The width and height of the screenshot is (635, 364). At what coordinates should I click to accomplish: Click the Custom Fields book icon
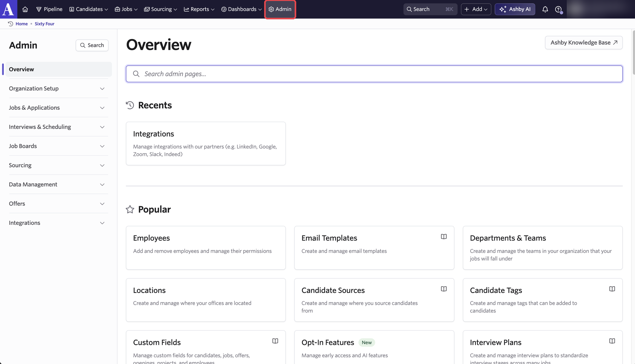click(275, 341)
